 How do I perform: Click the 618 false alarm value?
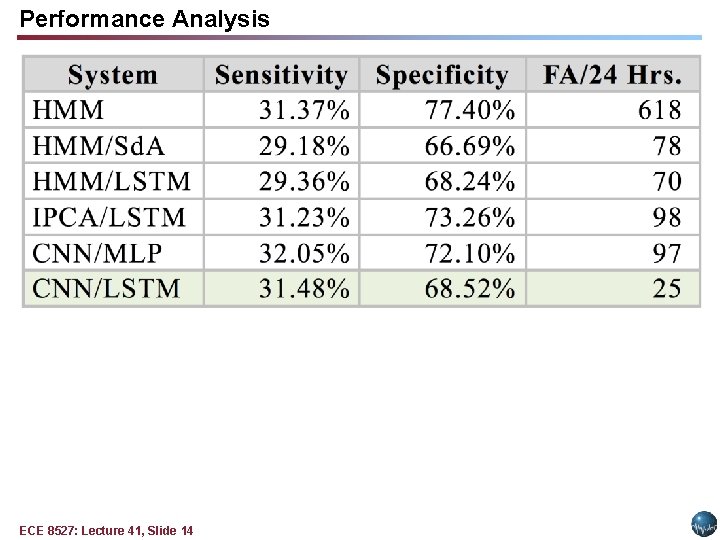[659, 110]
